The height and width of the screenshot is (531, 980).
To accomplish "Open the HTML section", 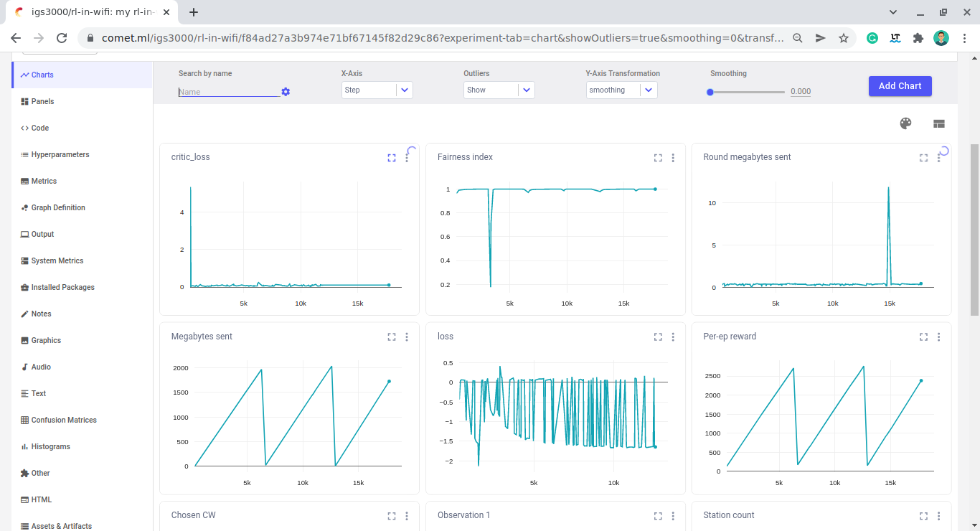I will click(83, 499).
